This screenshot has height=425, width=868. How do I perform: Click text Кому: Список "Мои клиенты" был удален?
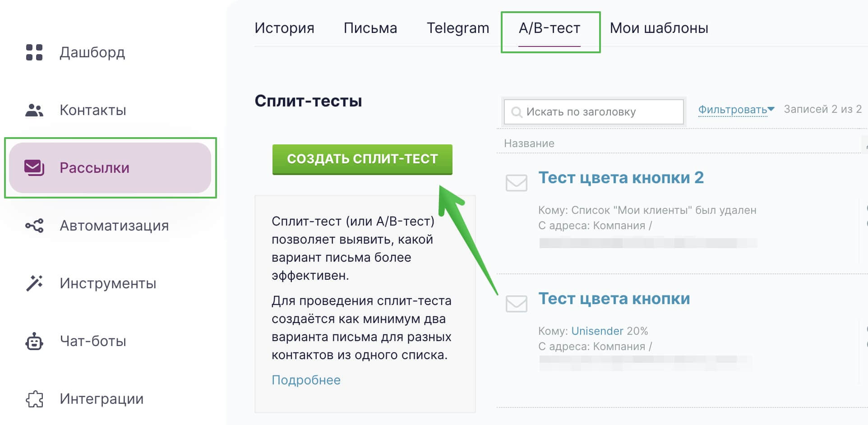(647, 210)
